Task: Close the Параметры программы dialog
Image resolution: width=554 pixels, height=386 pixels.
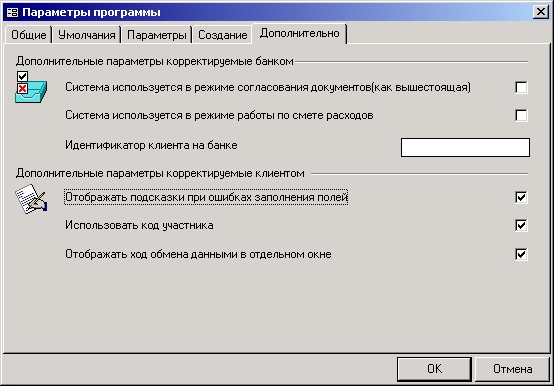Action: (541, 12)
